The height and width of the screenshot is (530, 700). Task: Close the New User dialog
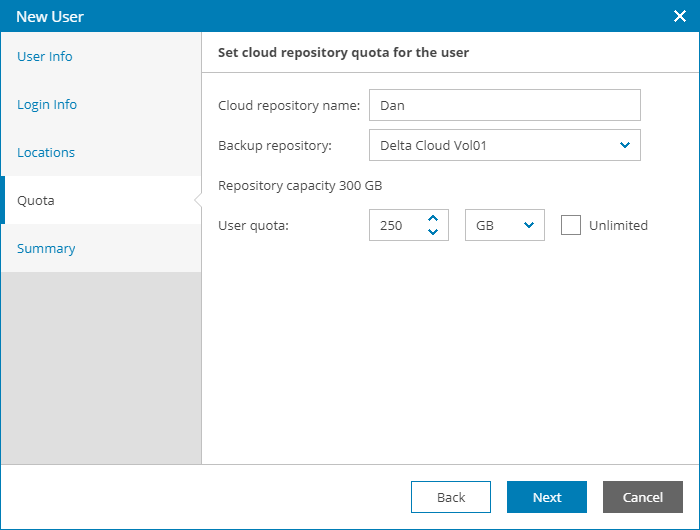[x=679, y=16]
